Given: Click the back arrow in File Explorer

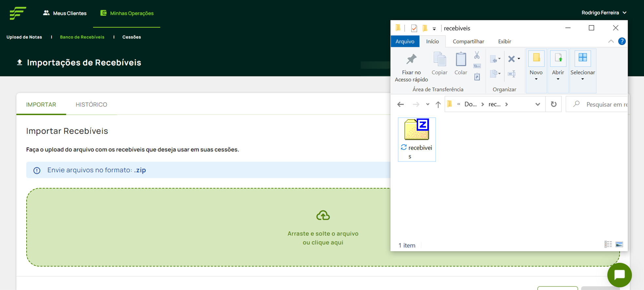Looking at the screenshot, I should [x=400, y=104].
